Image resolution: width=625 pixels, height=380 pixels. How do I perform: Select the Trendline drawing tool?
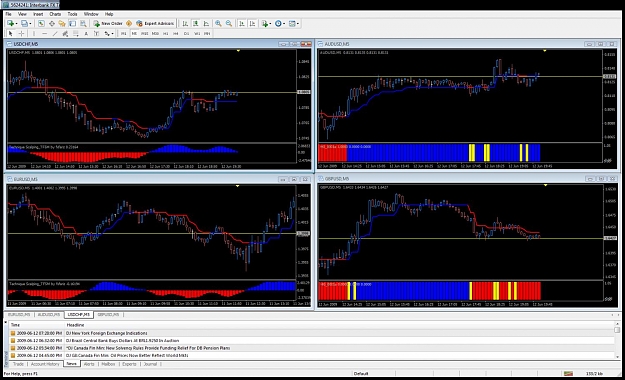(x=55, y=33)
